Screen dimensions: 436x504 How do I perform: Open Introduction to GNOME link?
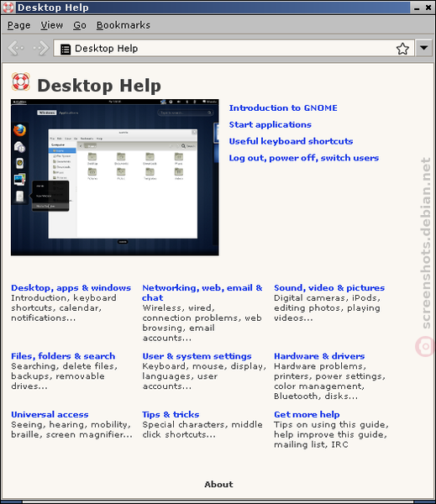pos(283,108)
